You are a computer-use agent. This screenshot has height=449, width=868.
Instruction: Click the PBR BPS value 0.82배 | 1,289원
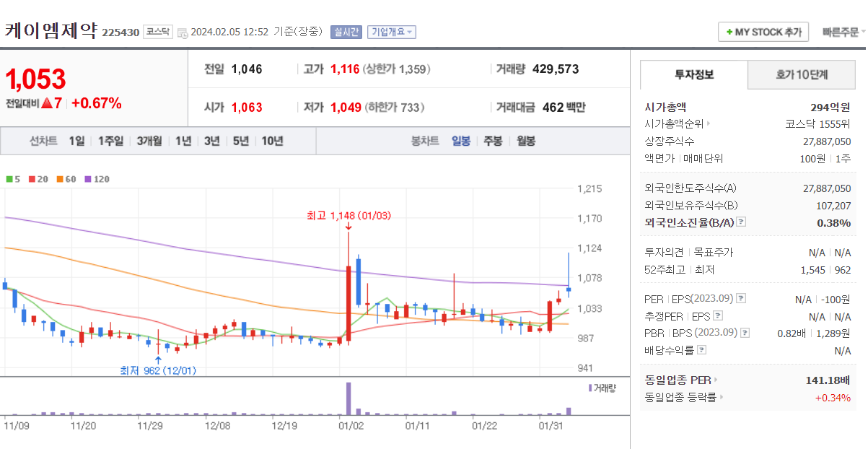click(x=815, y=333)
